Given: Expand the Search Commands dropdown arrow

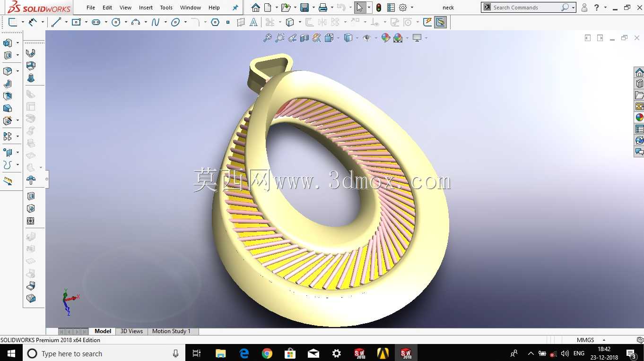Looking at the screenshot, I should 573,8.
